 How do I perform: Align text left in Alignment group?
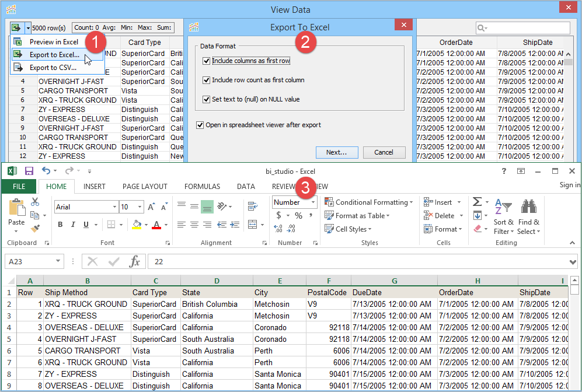[x=181, y=225]
